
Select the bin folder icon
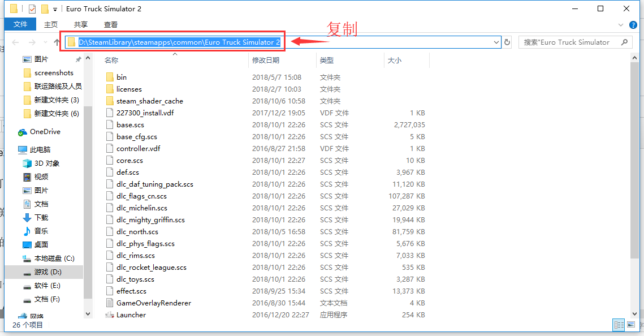[x=110, y=77]
